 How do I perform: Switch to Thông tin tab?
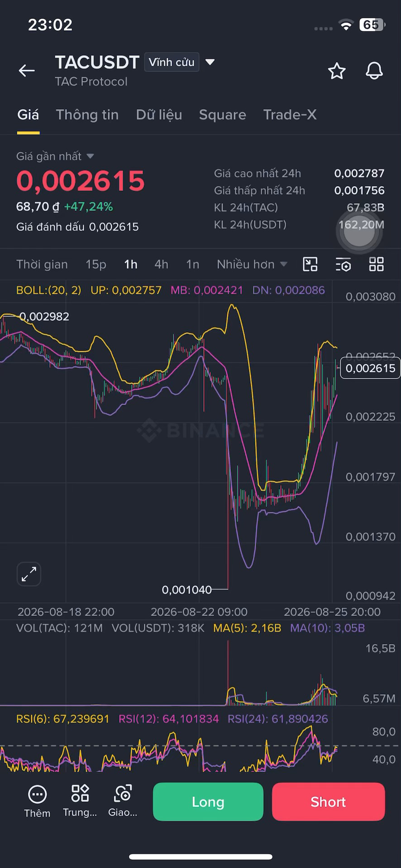[87, 115]
